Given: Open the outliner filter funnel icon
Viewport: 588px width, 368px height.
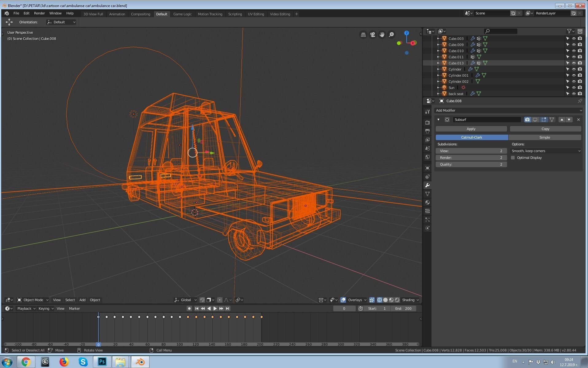Looking at the screenshot, I should [x=571, y=31].
